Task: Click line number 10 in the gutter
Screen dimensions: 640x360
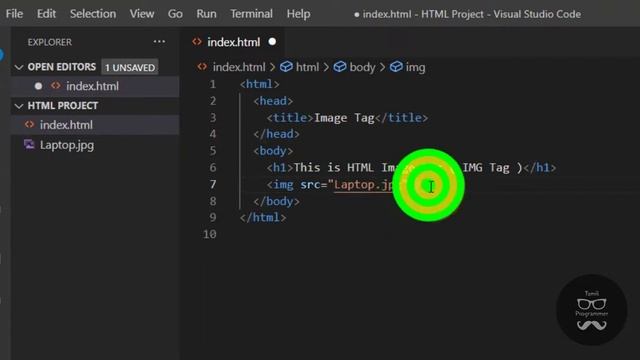Action: (209, 234)
